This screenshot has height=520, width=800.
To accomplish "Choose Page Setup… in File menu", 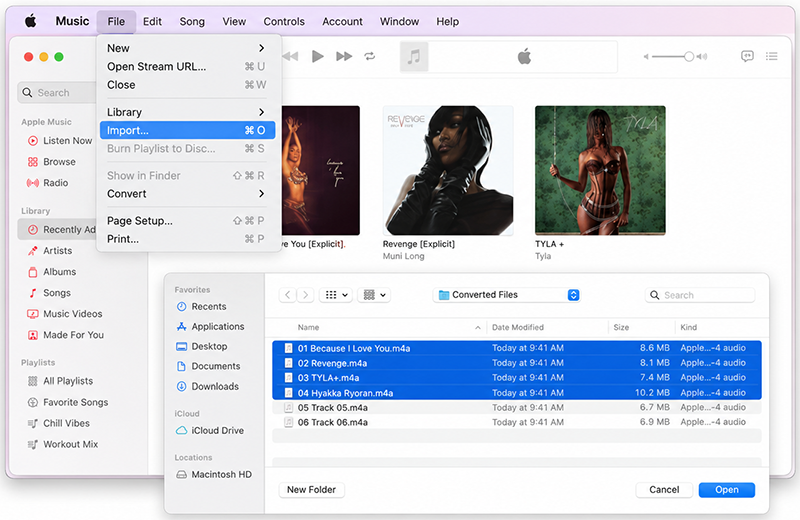I will [187, 220].
